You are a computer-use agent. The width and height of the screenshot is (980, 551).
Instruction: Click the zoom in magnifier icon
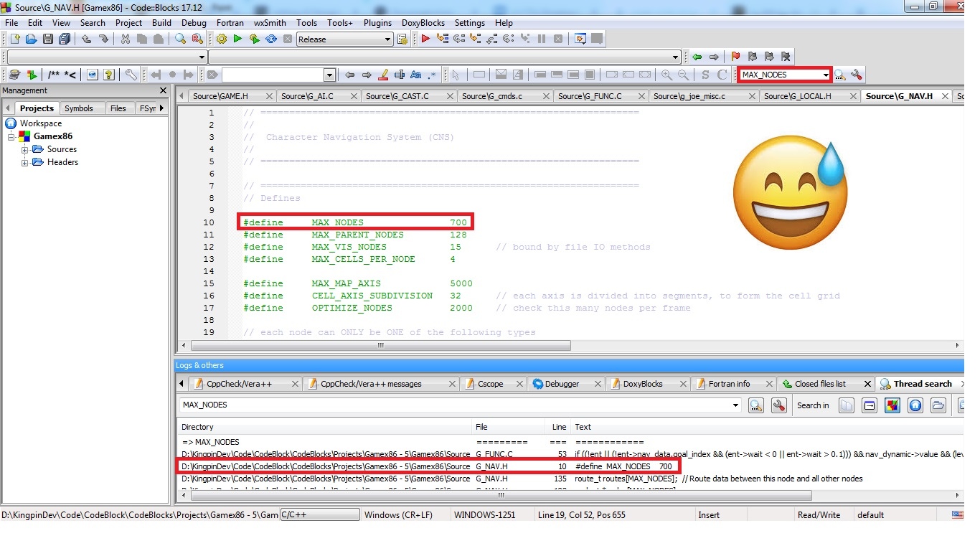(667, 75)
